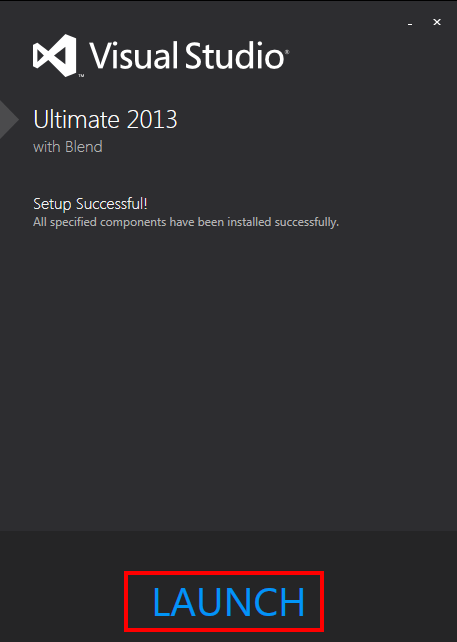Click the word "Ultimate" in edition heading
Image resolution: width=457 pixels, height=642 pixels.
77,120
